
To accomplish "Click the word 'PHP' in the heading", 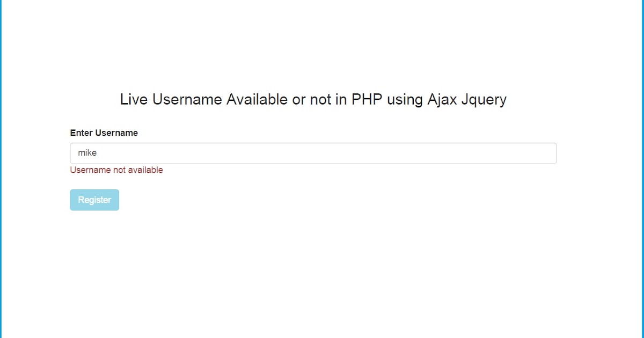I will [367, 99].
